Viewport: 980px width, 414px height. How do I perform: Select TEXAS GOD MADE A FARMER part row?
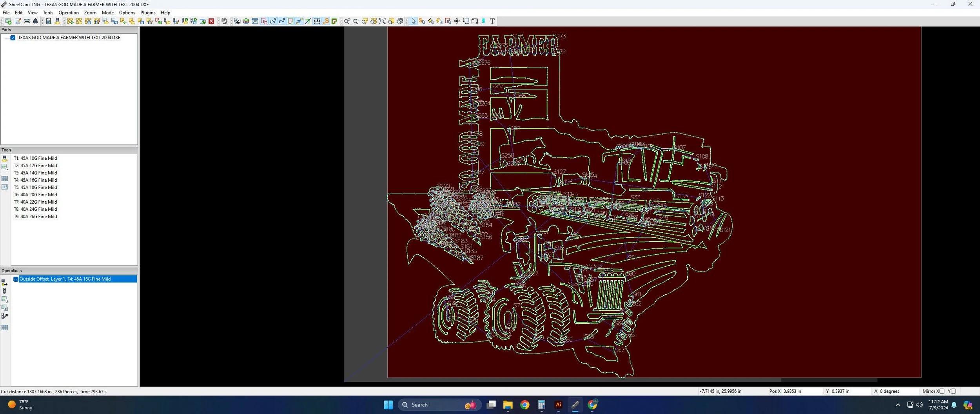pyautogui.click(x=69, y=38)
